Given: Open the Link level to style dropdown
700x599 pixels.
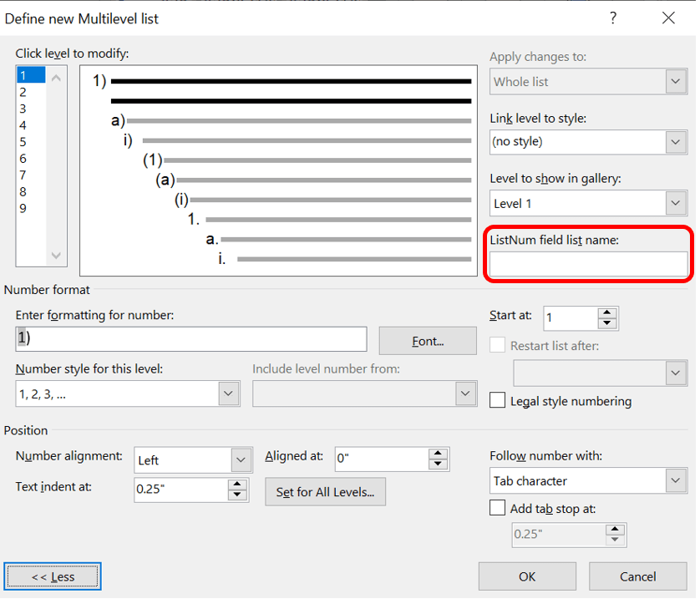Looking at the screenshot, I should click(676, 142).
